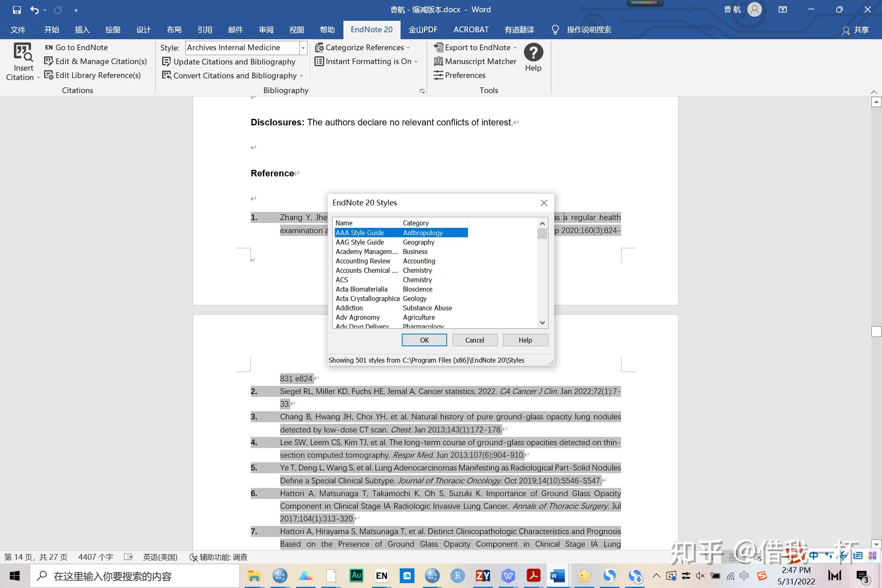Open the EndNote Help icon

[x=533, y=53]
